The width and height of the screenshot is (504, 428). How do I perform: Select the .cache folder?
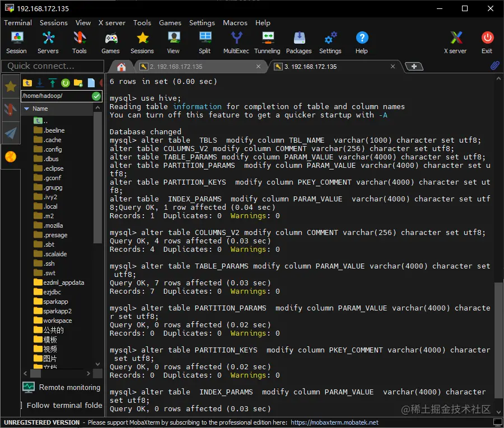47,140
